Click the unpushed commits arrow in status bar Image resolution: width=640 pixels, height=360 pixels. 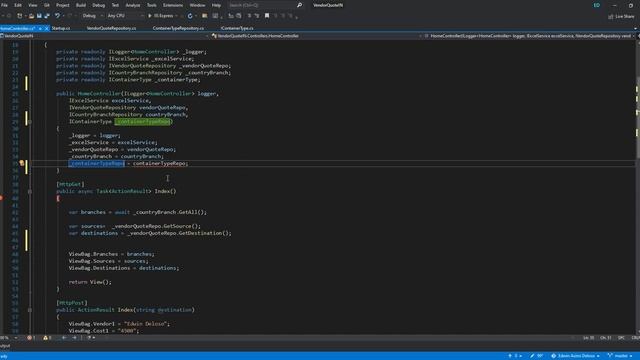[x=514, y=356]
